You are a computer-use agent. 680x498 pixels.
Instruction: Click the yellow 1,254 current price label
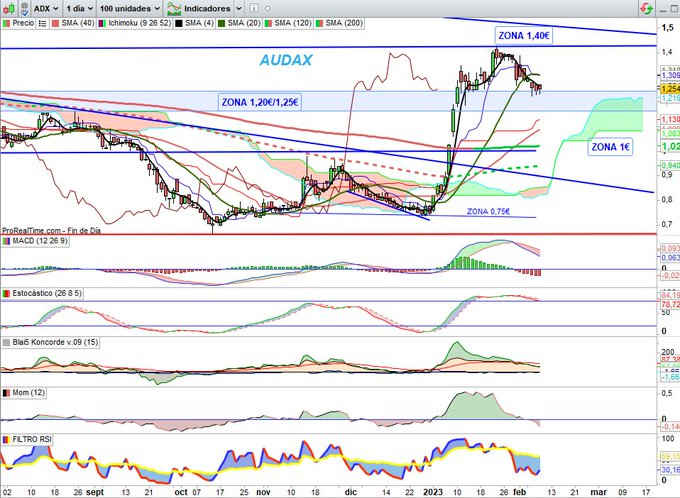[x=670, y=89]
